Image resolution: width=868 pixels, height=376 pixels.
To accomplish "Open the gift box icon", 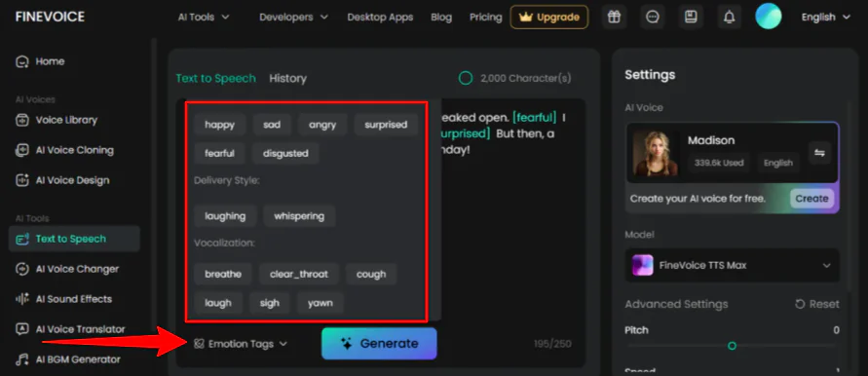I will [614, 18].
